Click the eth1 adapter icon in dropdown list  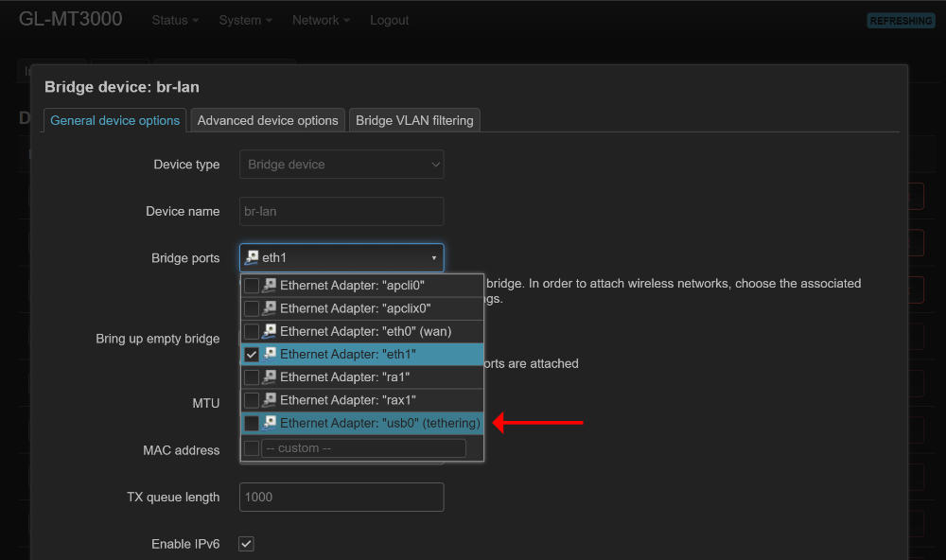point(270,354)
